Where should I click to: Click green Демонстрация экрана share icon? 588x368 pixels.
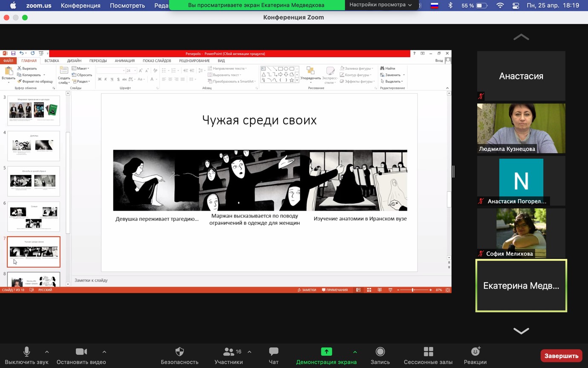click(x=326, y=352)
